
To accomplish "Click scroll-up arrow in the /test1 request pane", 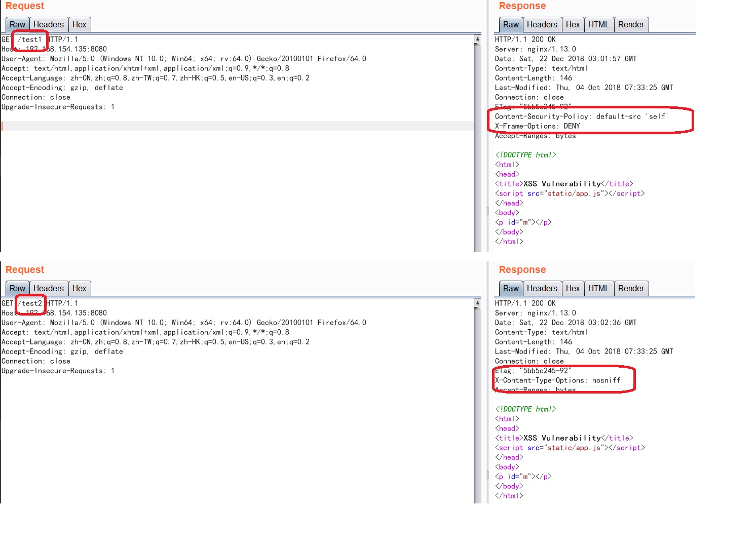I will point(477,38).
